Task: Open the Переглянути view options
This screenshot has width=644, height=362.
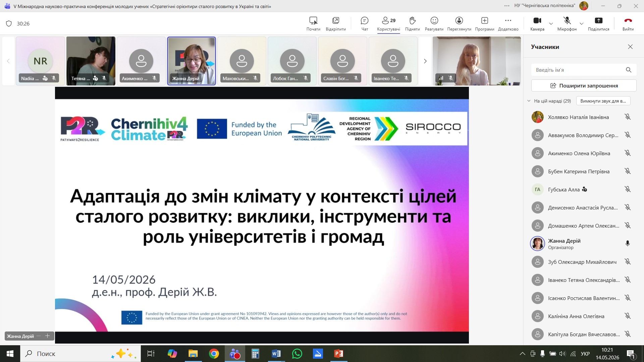Action: (459, 24)
